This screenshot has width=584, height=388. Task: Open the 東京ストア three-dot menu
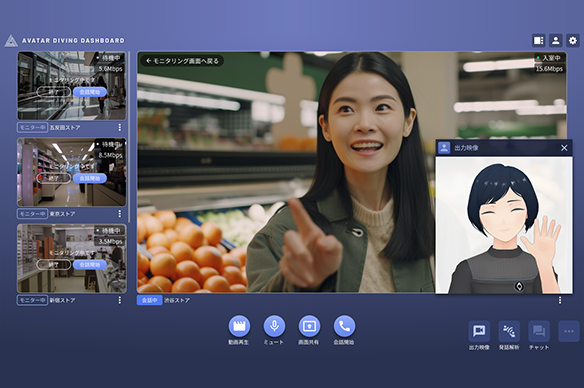(x=120, y=214)
